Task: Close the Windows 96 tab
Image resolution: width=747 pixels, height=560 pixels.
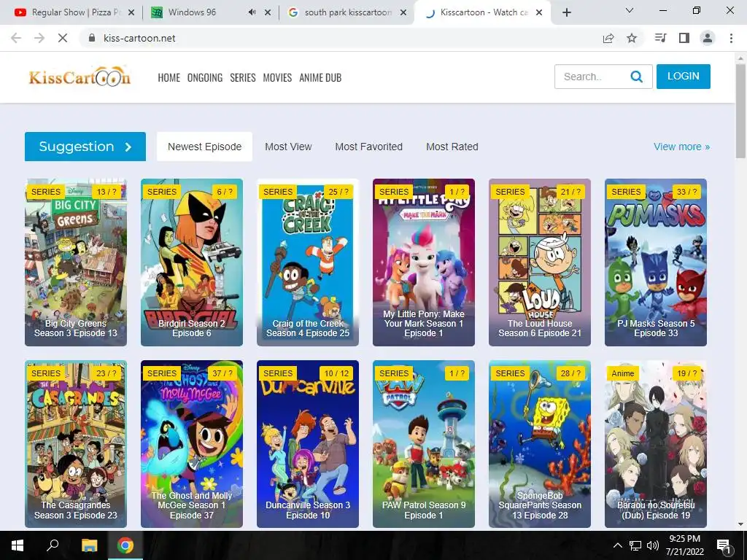Action: click(268, 12)
